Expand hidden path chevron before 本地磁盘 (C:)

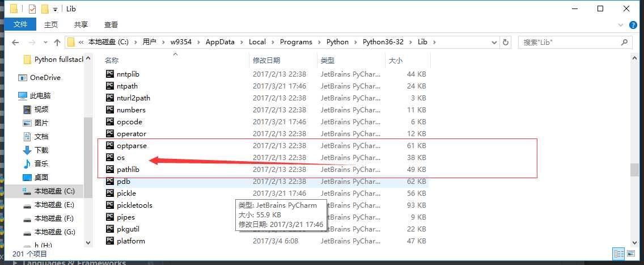[81, 42]
